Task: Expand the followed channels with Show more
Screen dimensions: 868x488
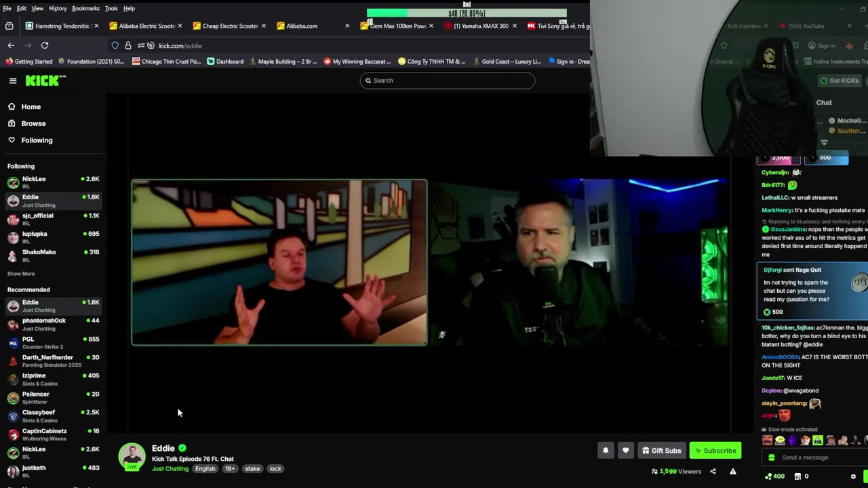Action: pos(21,274)
